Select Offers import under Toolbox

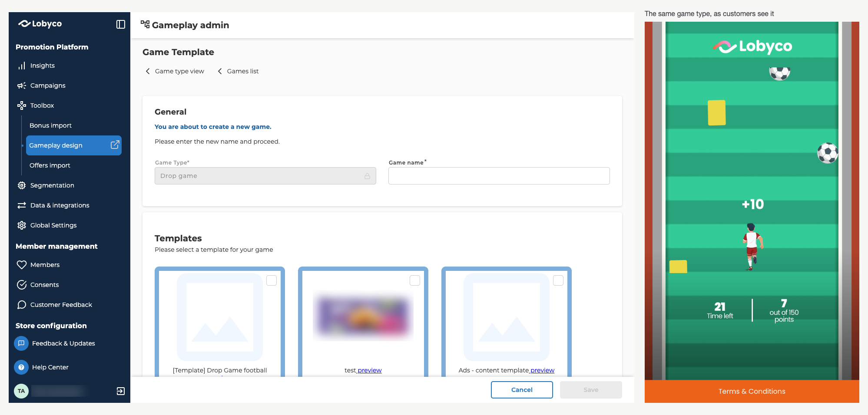click(x=50, y=165)
